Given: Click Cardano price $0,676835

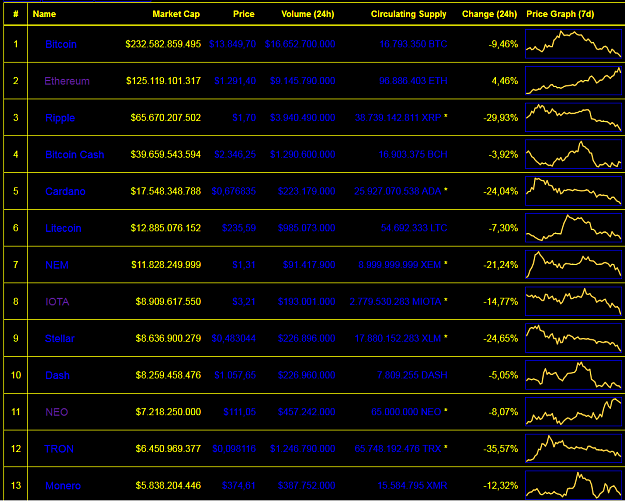Looking at the screenshot, I should (234, 191).
